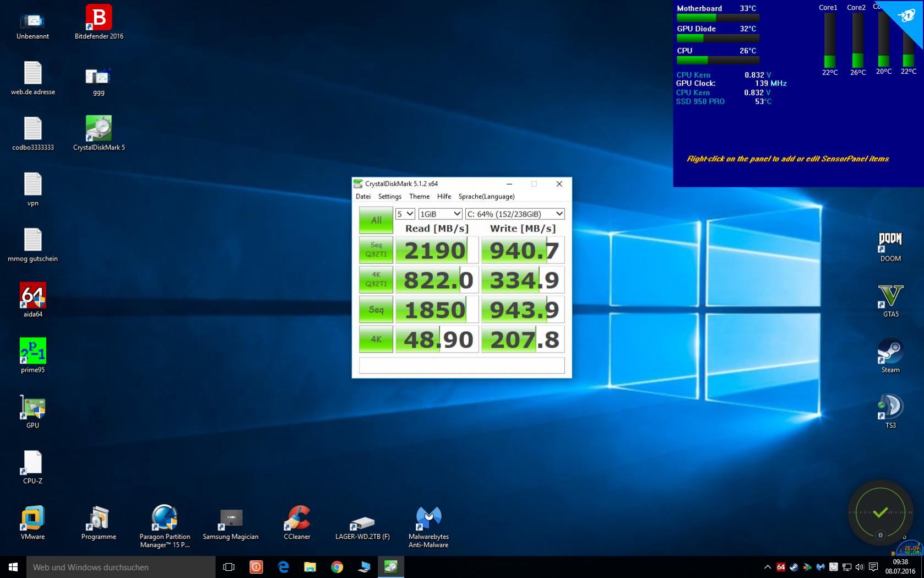Select the DOOM game shortcut
This screenshot has width=924, height=578.
tap(890, 247)
